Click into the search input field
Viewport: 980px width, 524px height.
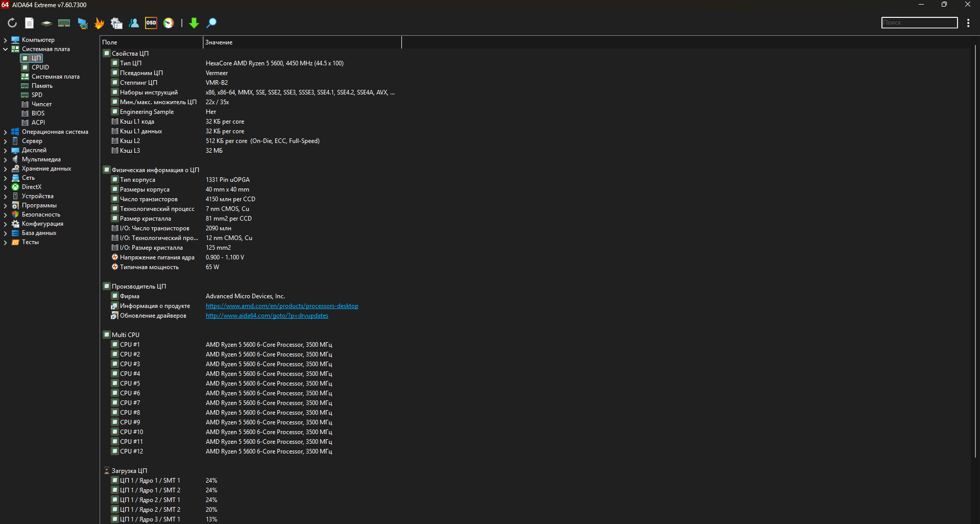click(x=919, y=22)
